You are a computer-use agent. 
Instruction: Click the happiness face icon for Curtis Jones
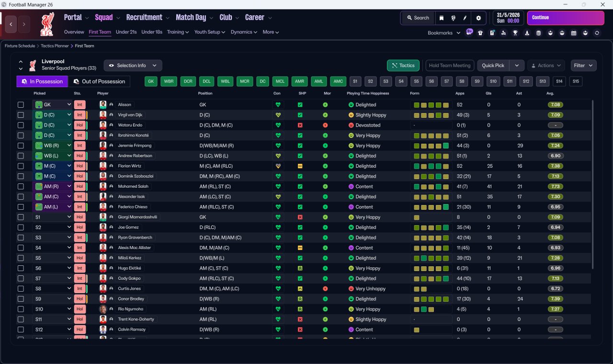[351, 289]
